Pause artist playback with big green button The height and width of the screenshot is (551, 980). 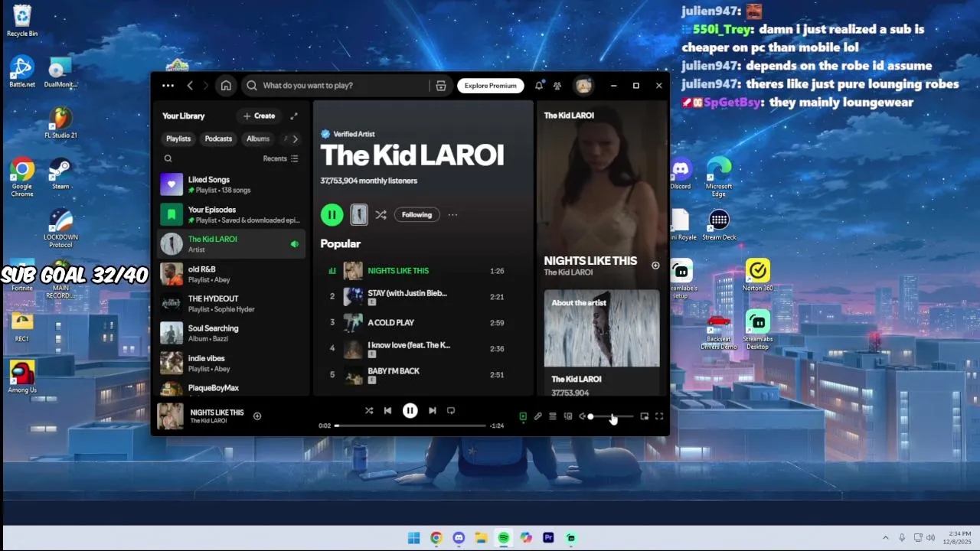coord(332,215)
